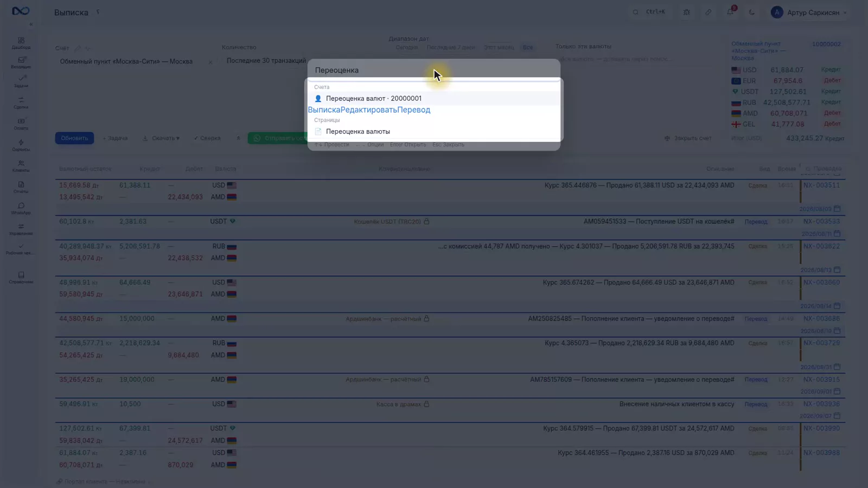Open the Оплата sidebar icon

pos(21,124)
